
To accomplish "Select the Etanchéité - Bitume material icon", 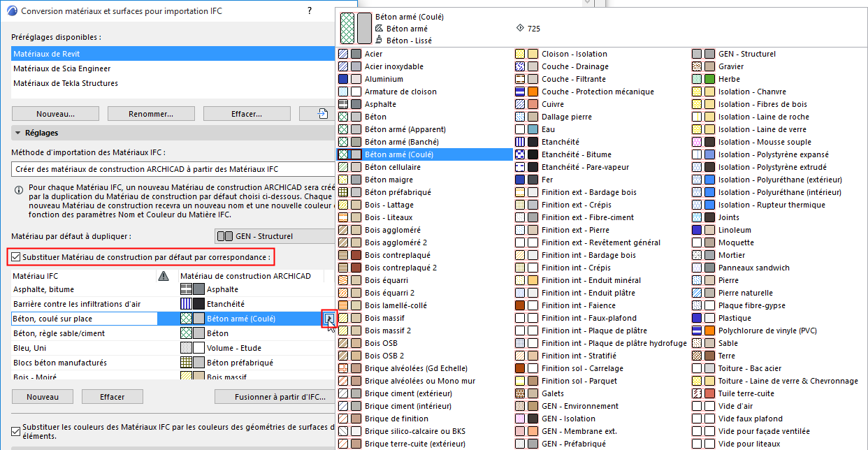I will click(519, 154).
